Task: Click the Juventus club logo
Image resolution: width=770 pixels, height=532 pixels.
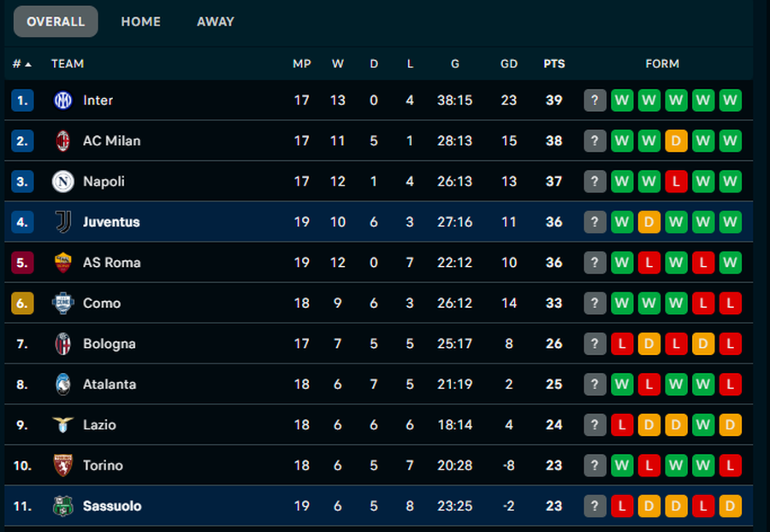Action: pos(62,222)
